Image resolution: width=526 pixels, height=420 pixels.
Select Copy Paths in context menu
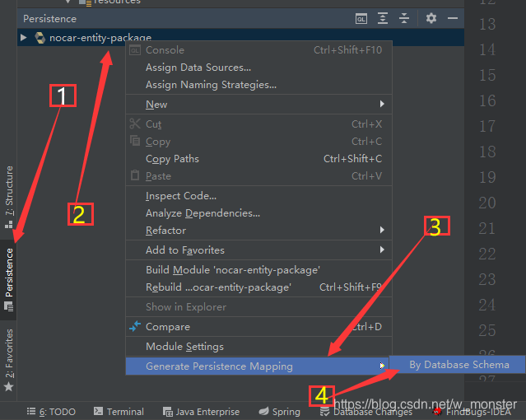(x=258, y=159)
